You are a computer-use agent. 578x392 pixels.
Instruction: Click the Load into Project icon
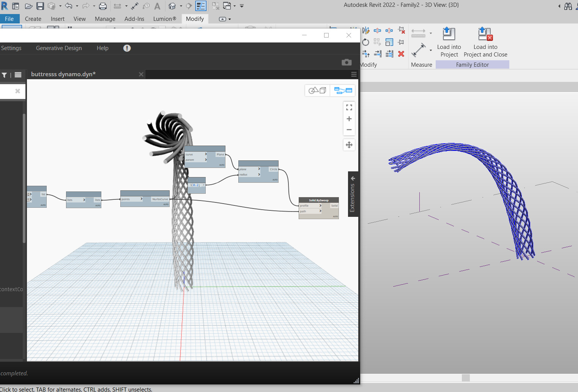(x=449, y=34)
